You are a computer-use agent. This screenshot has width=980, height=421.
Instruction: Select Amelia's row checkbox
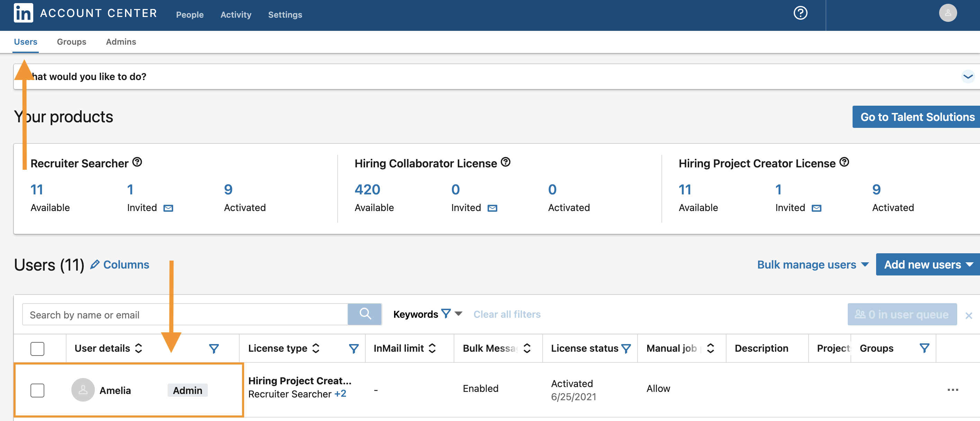[x=37, y=390]
